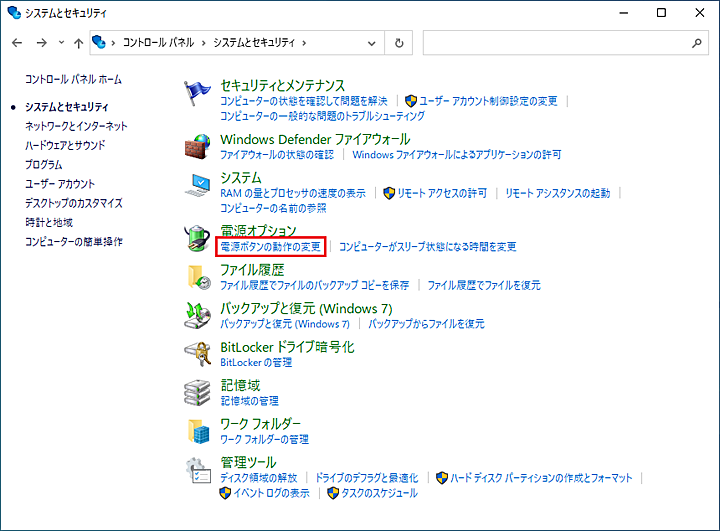Open Windows ファイアウォールによるアプリケーションの許可

(x=457, y=155)
